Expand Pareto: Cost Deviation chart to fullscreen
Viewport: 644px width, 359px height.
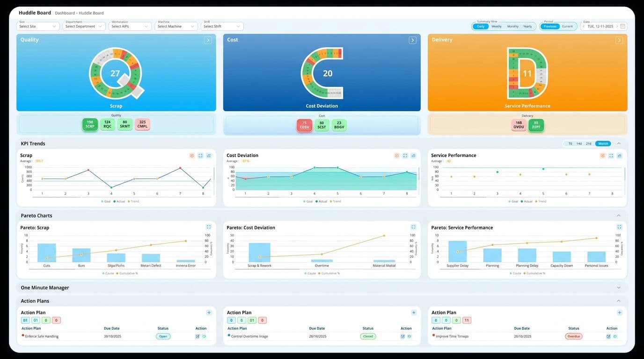[x=413, y=227]
